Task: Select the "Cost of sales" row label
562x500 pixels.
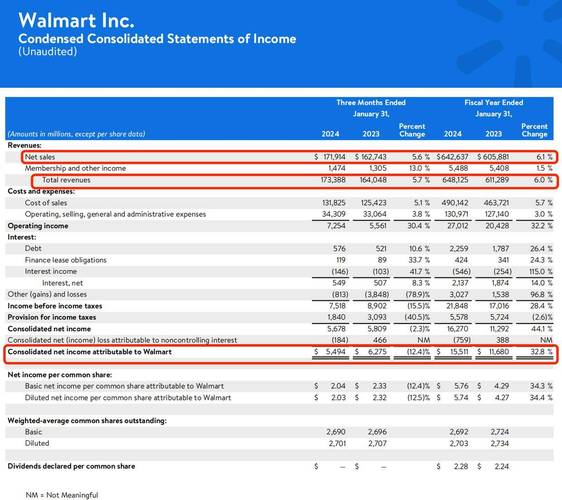Action: (46, 203)
